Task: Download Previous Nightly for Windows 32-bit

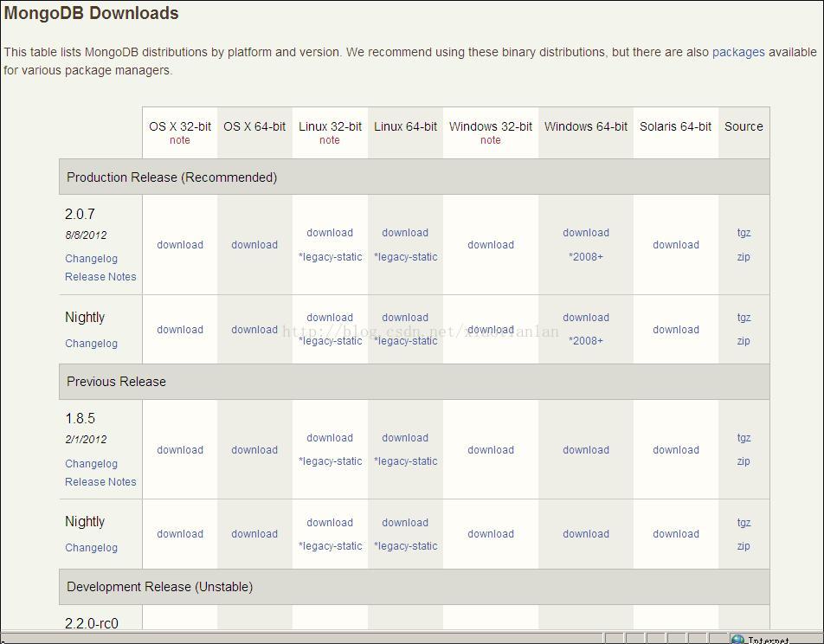Action: (491, 534)
